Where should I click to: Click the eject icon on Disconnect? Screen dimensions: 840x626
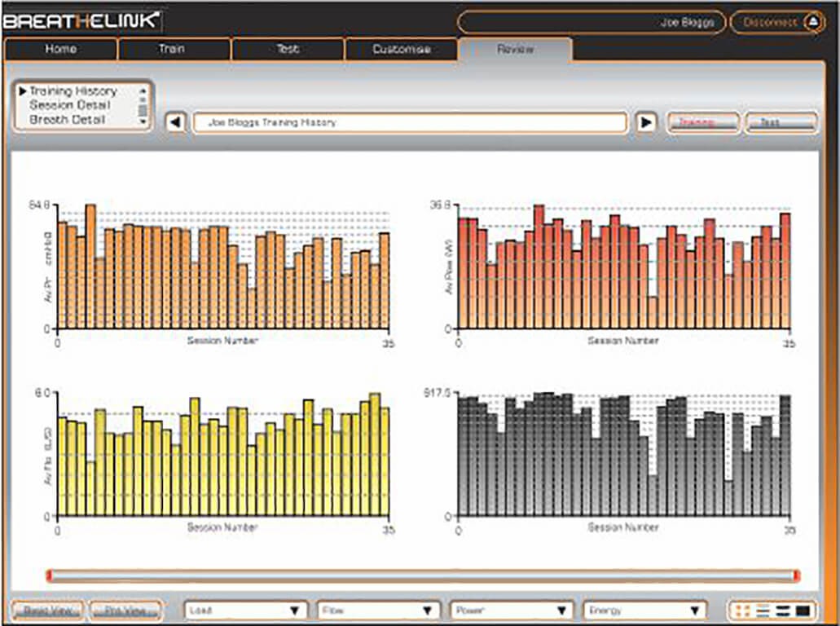(812, 22)
